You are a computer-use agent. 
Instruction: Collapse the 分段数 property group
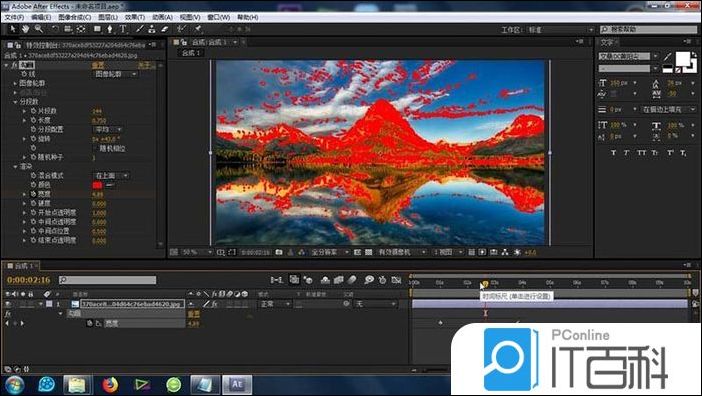pyautogui.click(x=15, y=102)
